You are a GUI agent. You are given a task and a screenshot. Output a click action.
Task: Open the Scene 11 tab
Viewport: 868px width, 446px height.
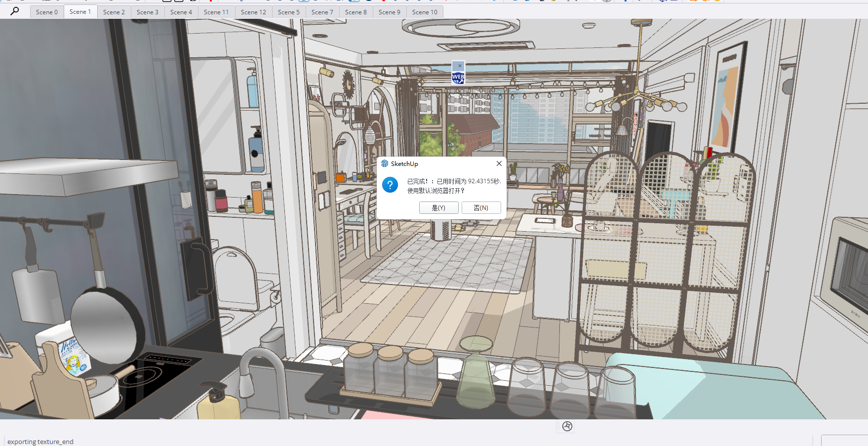click(x=216, y=12)
